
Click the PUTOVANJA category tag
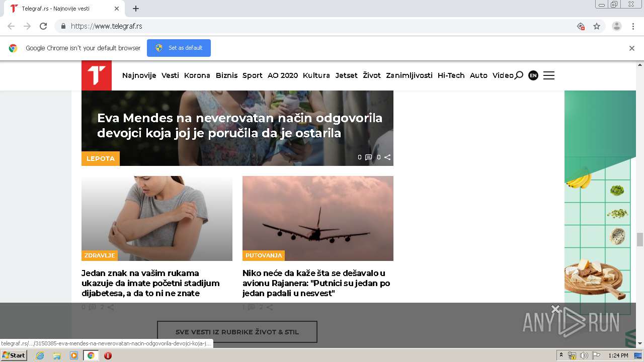[x=264, y=255]
